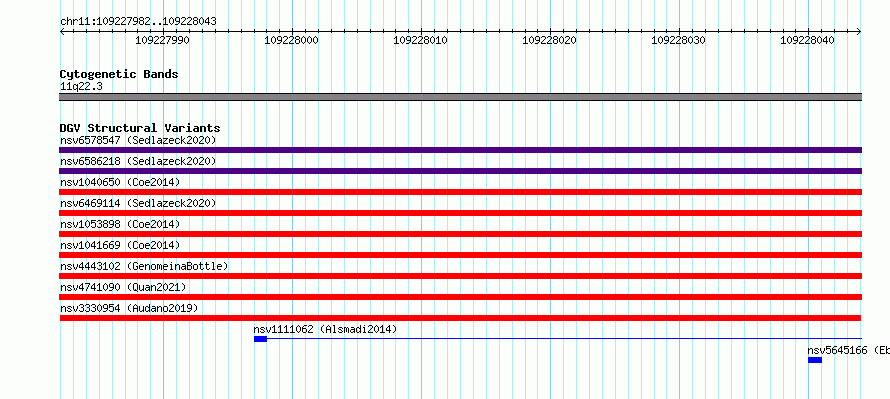
Task: Select variant label nsv6469114 (Sedlazeck2020)
Action: [138, 203]
